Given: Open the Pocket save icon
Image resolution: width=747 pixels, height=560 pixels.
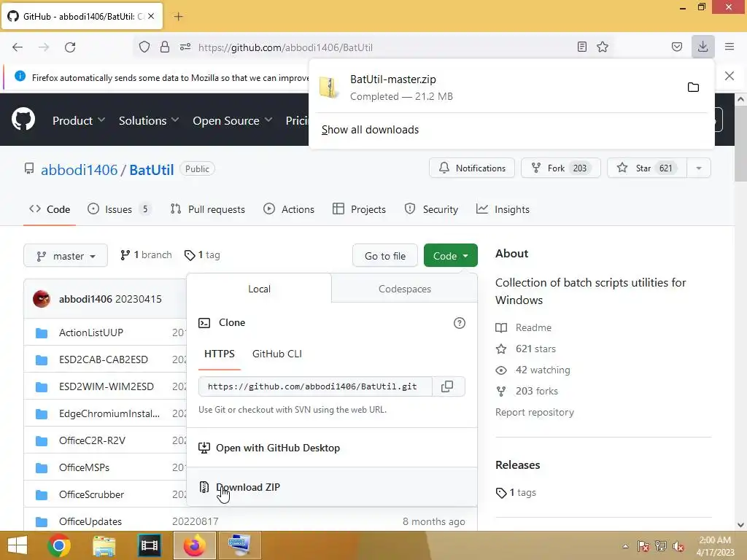Looking at the screenshot, I should (677, 47).
